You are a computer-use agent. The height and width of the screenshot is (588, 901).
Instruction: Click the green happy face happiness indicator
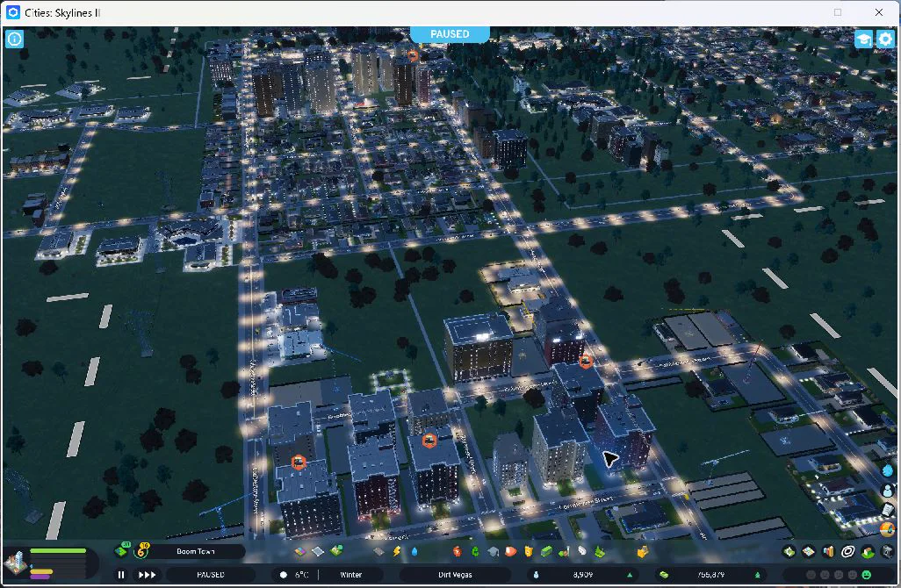(x=867, y=574)
